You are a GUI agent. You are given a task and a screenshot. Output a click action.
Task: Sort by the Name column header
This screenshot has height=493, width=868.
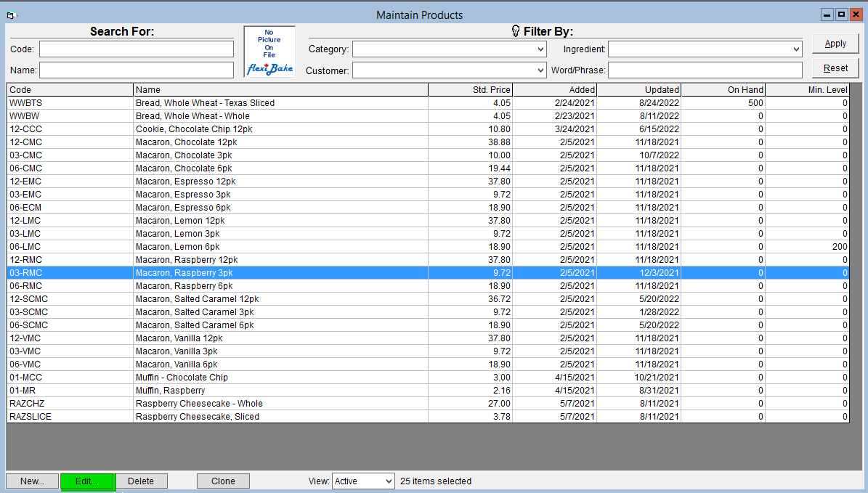click(280, 89)
